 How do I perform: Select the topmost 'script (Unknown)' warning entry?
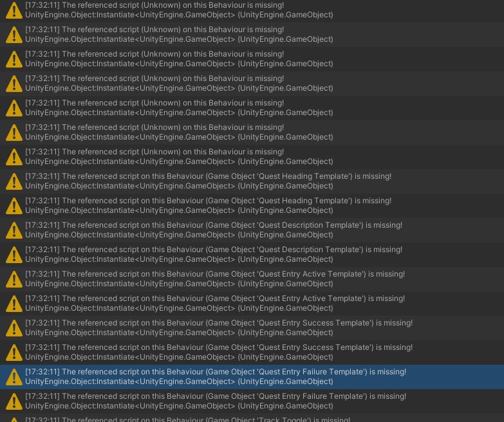(252, 10)
